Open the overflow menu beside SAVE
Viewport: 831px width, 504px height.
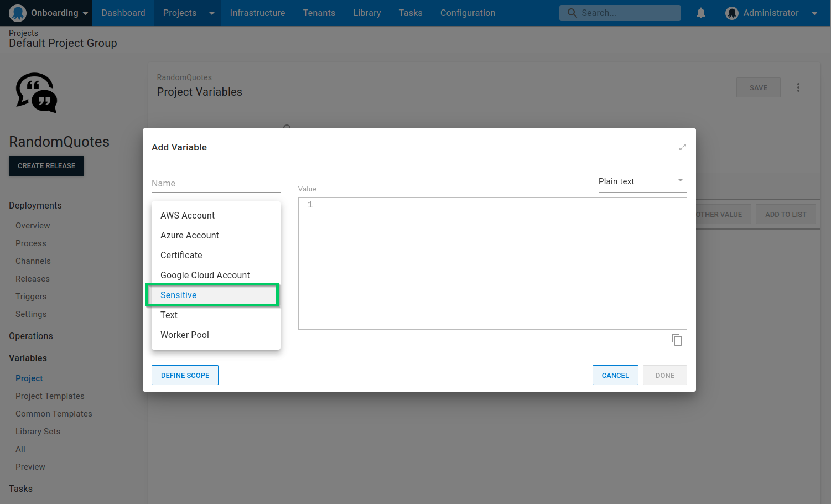pyautogui.click(x=798, y=87)
